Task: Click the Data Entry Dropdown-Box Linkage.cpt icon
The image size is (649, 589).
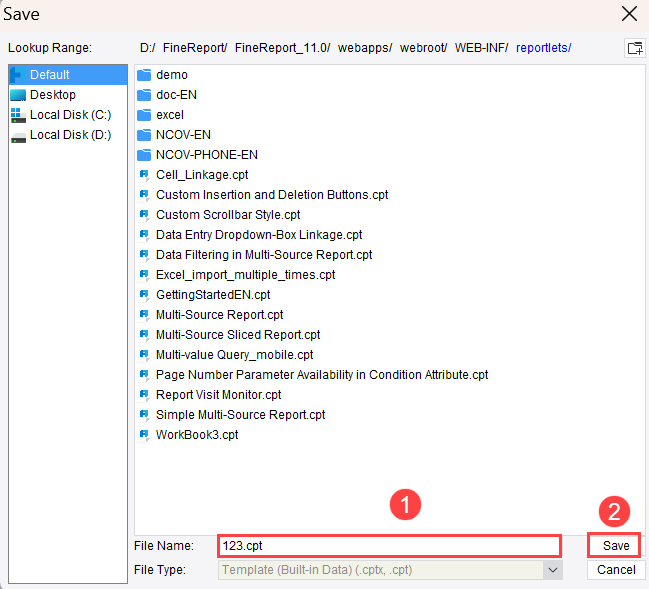Action: pos(144,235)
